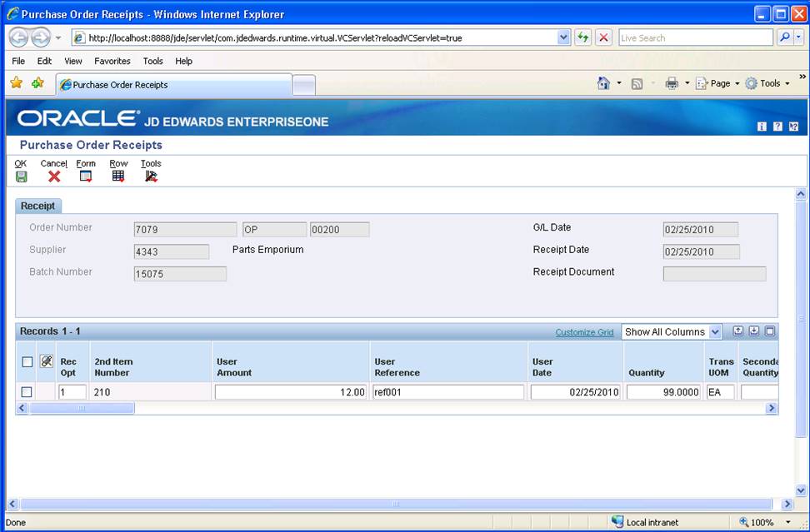
Task: Click the Live Search magnifier icon
Action: pos(785,37)
